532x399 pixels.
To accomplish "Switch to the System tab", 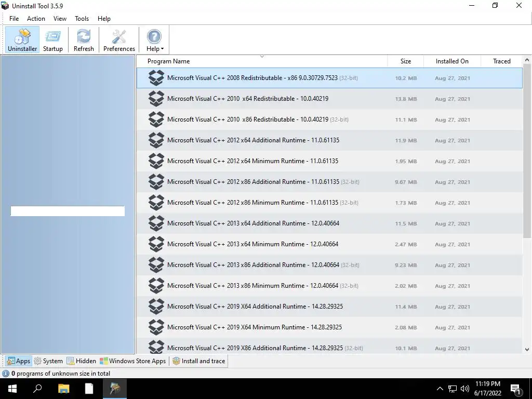I will pos(48,361).
